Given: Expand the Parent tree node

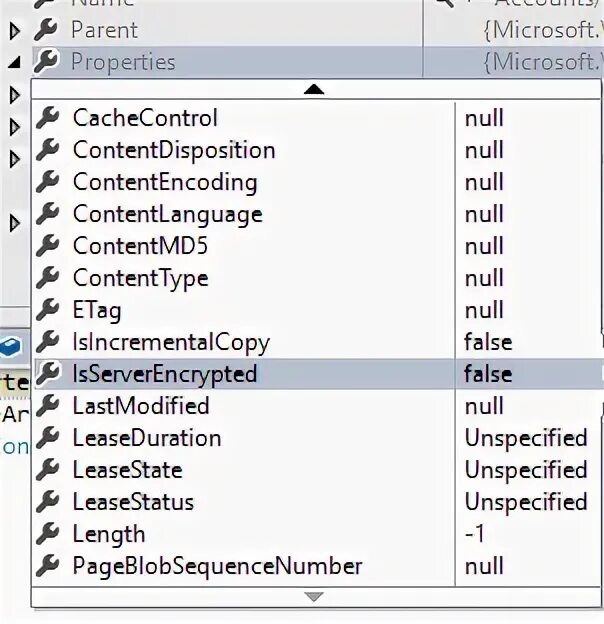Looking at the screenshot, I should [15, 31].
